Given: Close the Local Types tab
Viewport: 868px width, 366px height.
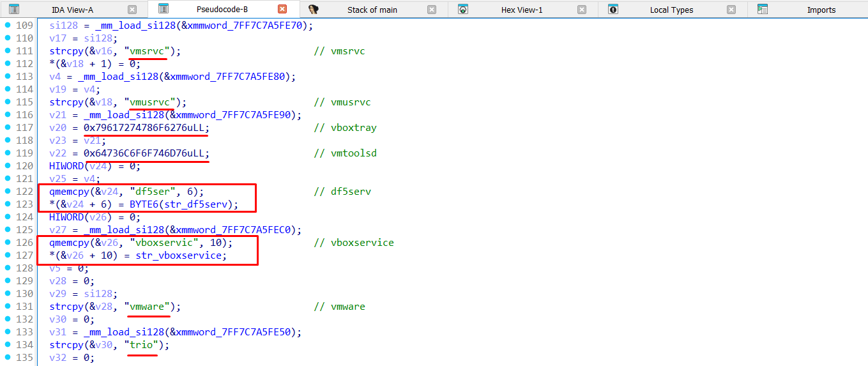Looking at the screenshot, I should (731, 10).
